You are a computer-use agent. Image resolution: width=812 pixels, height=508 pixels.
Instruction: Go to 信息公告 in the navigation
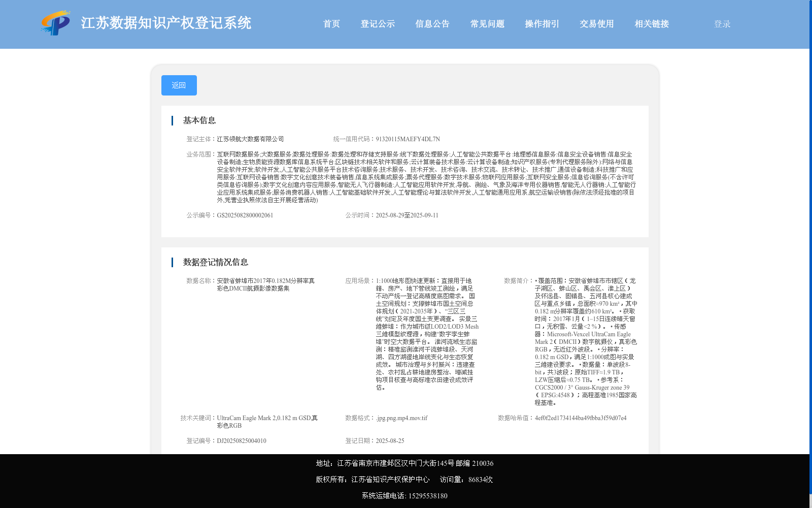(x=432, y=24)
